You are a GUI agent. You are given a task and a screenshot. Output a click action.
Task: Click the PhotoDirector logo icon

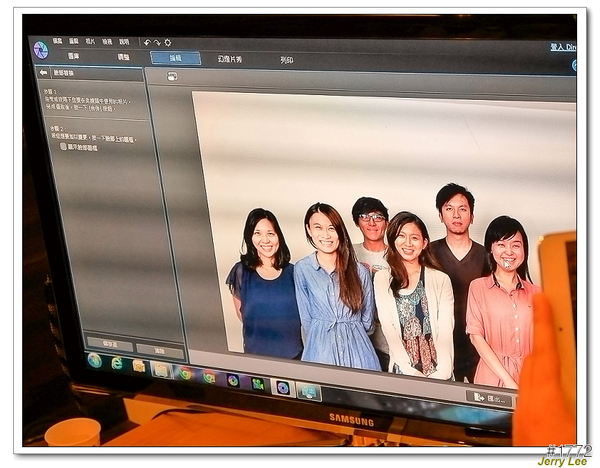coord(40,50)
